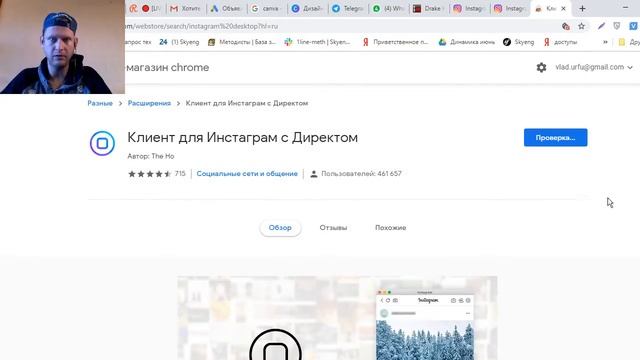Open the Методисты | База bookmark
This screenshot has height=360, width=640.
point(242,42)
